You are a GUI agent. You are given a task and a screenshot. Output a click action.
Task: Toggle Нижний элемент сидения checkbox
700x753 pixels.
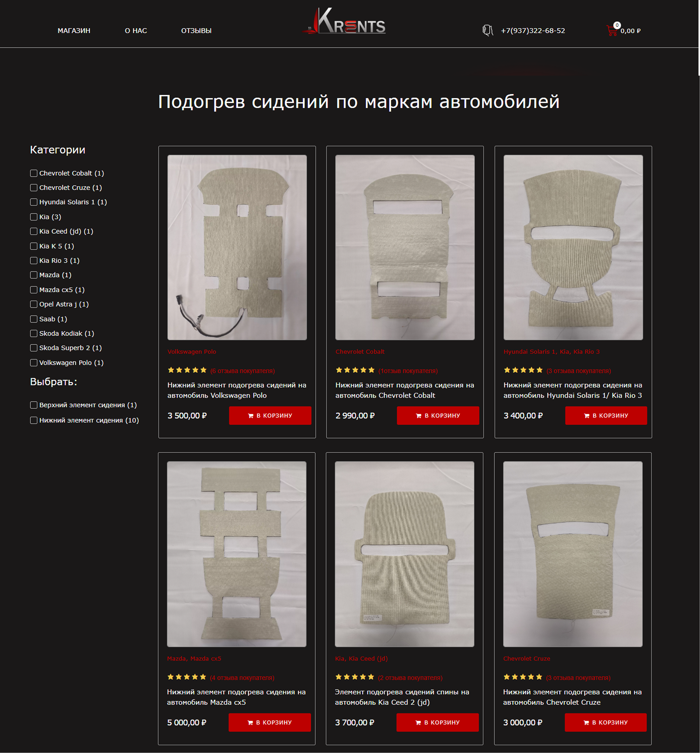34,420
